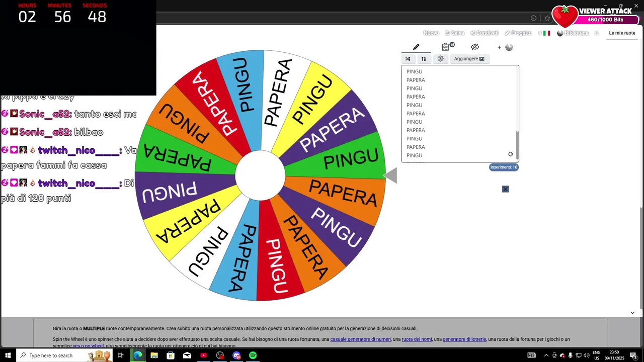
Task: Click the taskbar search box
Action: point(64,355)
